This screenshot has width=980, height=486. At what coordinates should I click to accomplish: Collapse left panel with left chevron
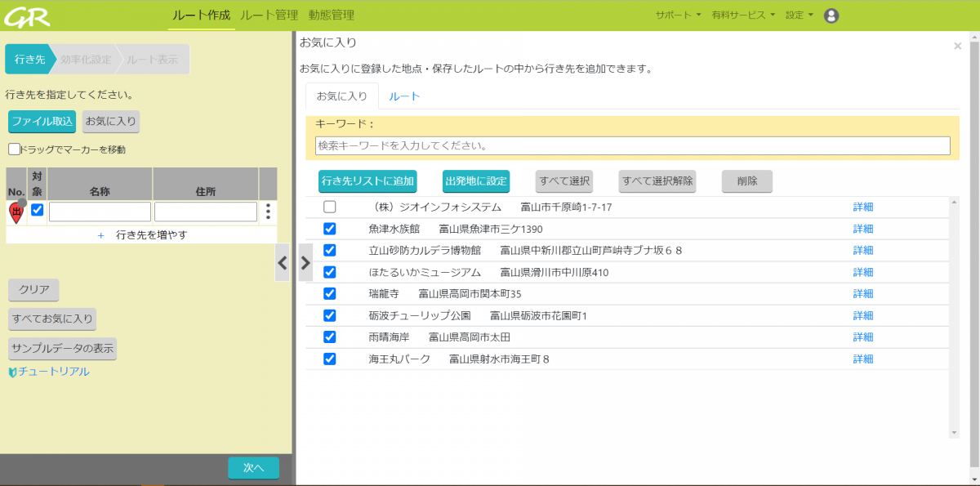point(282,263)
